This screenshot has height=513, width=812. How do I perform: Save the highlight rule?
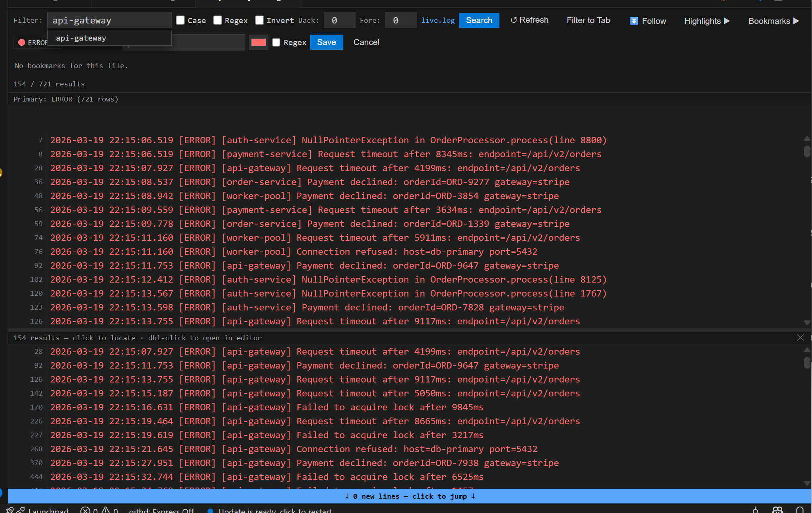pos(326,42)
